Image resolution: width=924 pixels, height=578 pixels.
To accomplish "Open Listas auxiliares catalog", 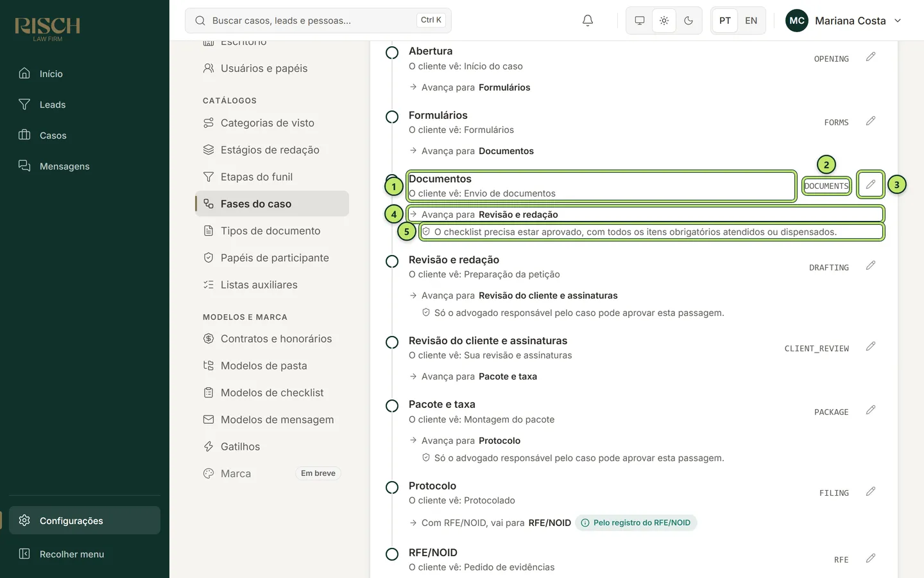I will [272, 285].
